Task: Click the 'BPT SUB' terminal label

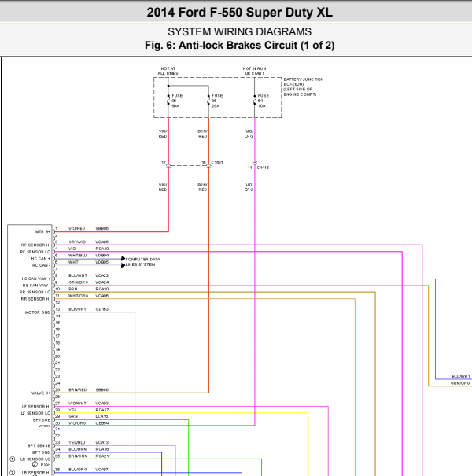Action: [42, 420]
